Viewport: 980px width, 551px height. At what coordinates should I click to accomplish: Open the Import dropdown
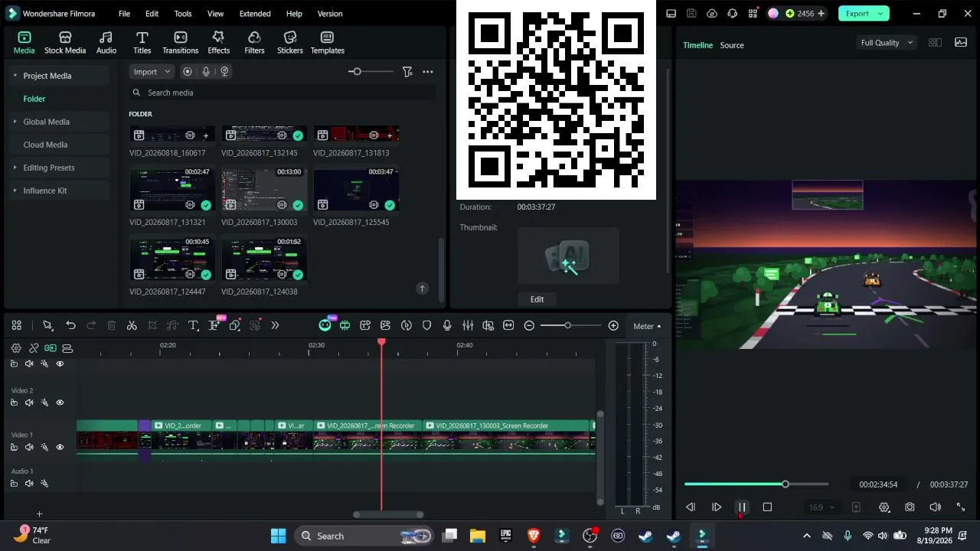152,71
